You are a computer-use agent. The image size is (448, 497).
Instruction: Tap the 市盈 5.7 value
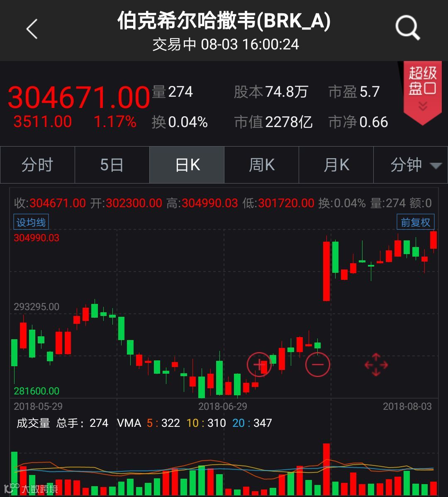coord(354,92)
